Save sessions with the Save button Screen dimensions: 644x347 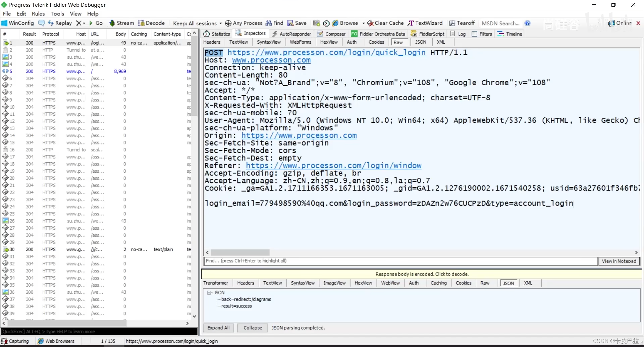tap(297, 23)
